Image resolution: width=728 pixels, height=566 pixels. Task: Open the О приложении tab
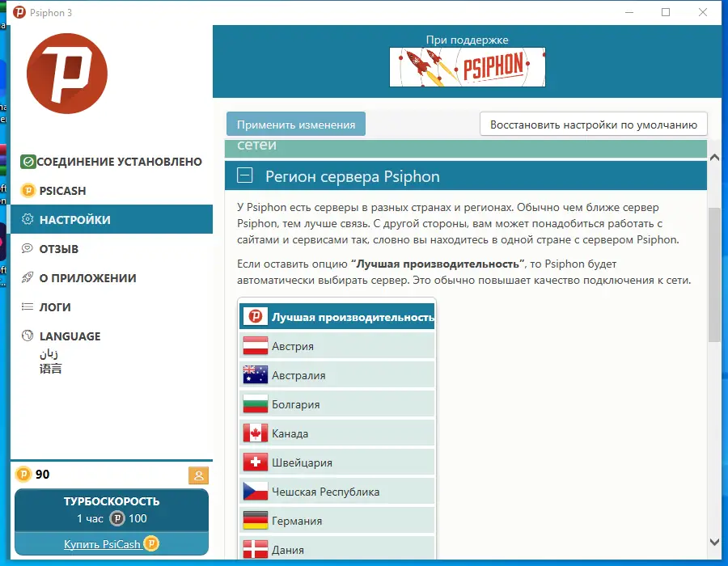112,278
